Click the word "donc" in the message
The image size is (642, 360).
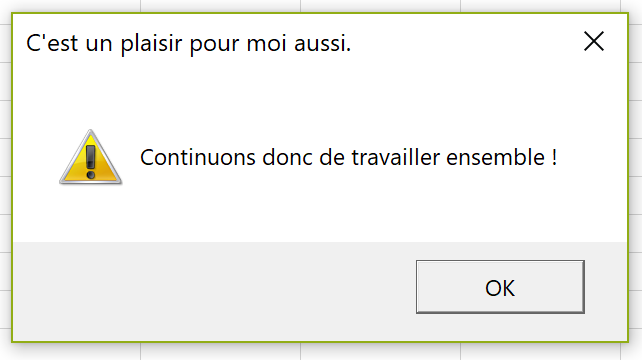click(287, 157)
